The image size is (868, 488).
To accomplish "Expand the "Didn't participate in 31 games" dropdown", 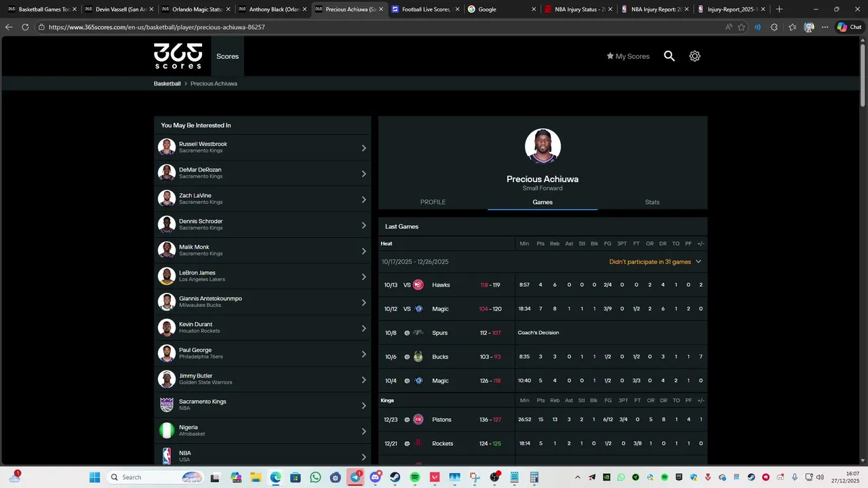I will [x=655, y=262].
